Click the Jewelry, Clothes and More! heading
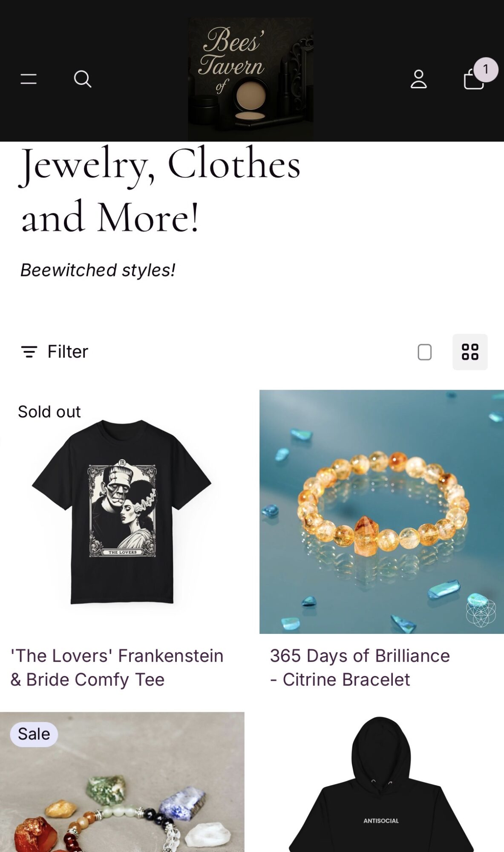504x852 pixels. click(161, 190)
